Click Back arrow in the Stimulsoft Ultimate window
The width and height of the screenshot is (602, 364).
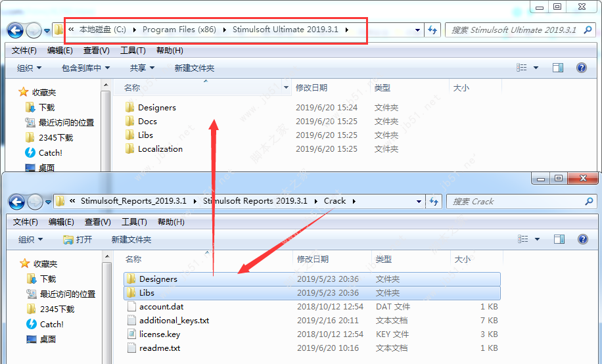click(x=15, y=30)
